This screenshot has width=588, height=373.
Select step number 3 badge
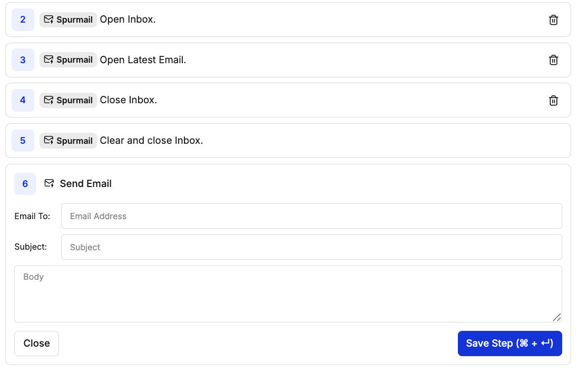23,60
